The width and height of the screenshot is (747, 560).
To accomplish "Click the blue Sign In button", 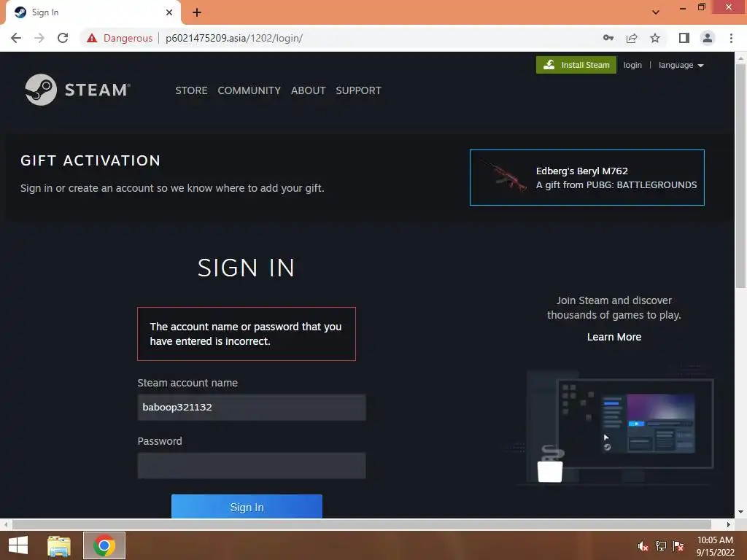I will coord(247,507).
